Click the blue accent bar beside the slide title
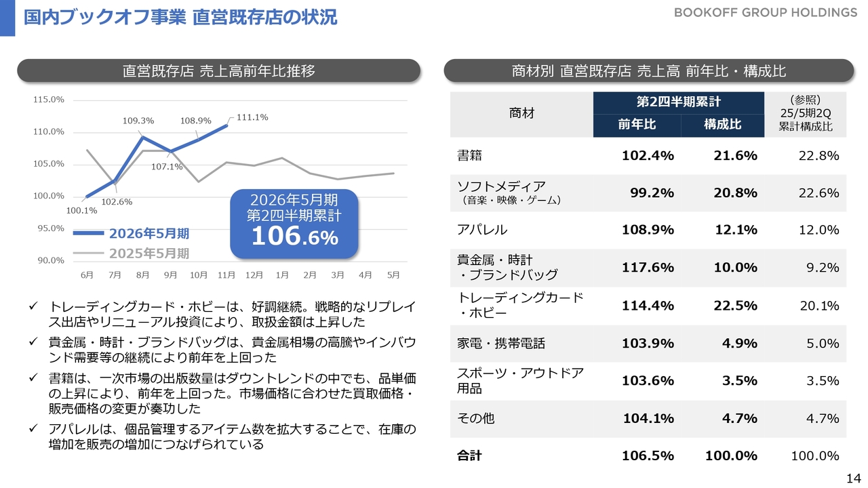 click(x=7, y=18)
